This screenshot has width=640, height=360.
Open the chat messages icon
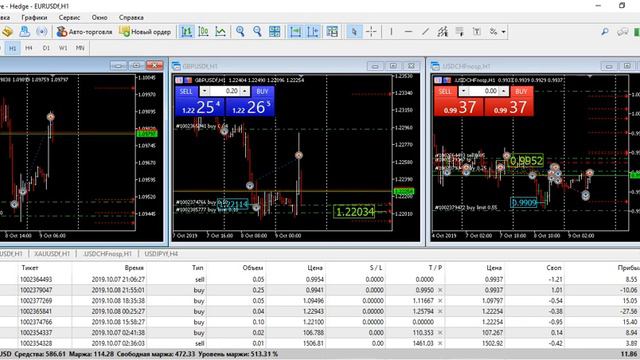(x=622, y=32)
